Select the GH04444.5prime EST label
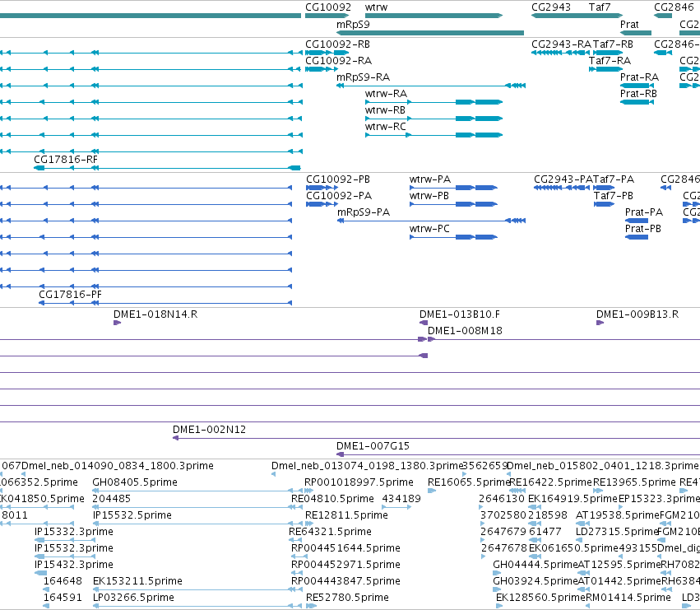This screenshot has width=700, height=610. tap(535, 565)
